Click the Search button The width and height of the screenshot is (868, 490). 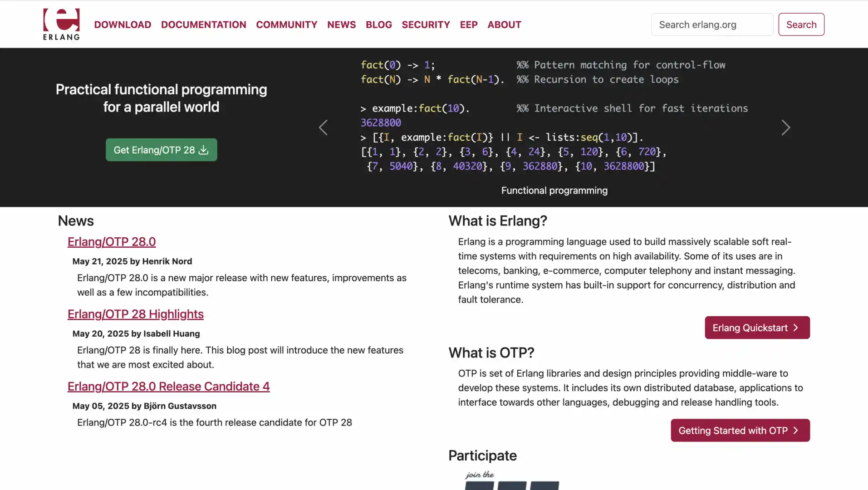coord(801,24)
